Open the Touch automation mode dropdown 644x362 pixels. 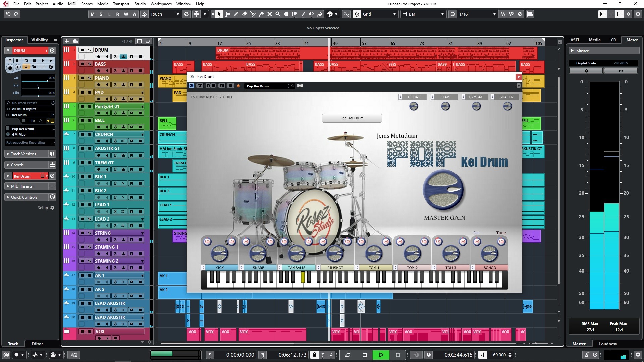(164, 14)
